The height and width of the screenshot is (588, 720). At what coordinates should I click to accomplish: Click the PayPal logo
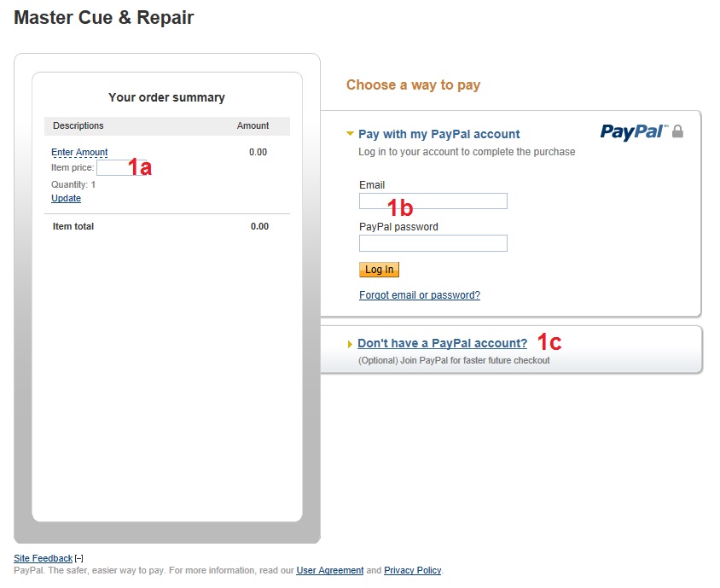[x=634, y=131]
